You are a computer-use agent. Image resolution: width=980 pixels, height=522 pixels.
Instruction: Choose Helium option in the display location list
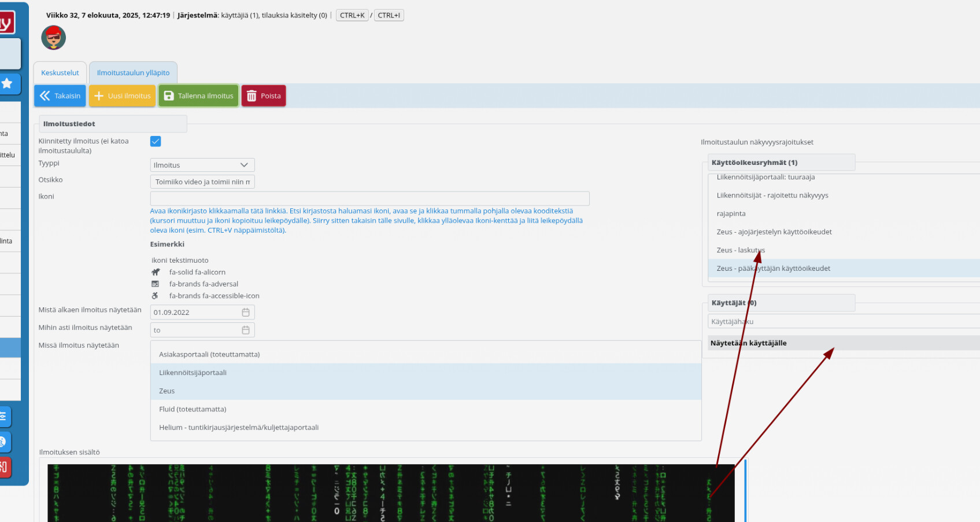(x=238, y=428)
